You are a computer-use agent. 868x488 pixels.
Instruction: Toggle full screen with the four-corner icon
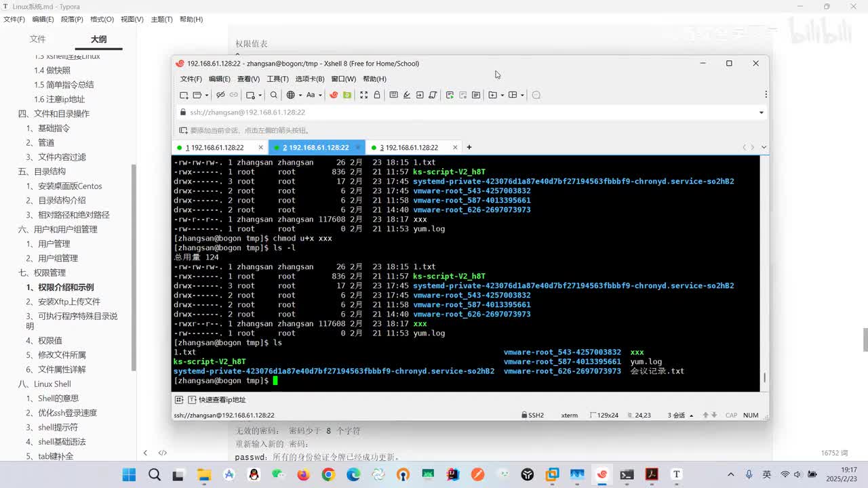point(363,95)
